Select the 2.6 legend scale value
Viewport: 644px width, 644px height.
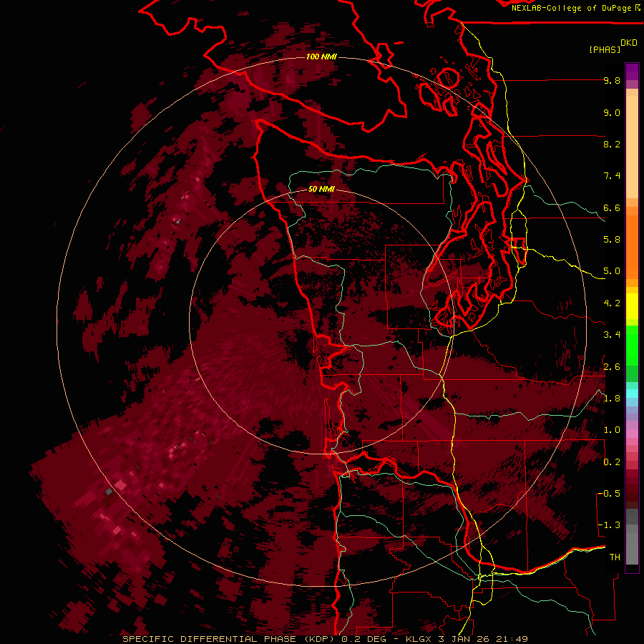[612, 366]
